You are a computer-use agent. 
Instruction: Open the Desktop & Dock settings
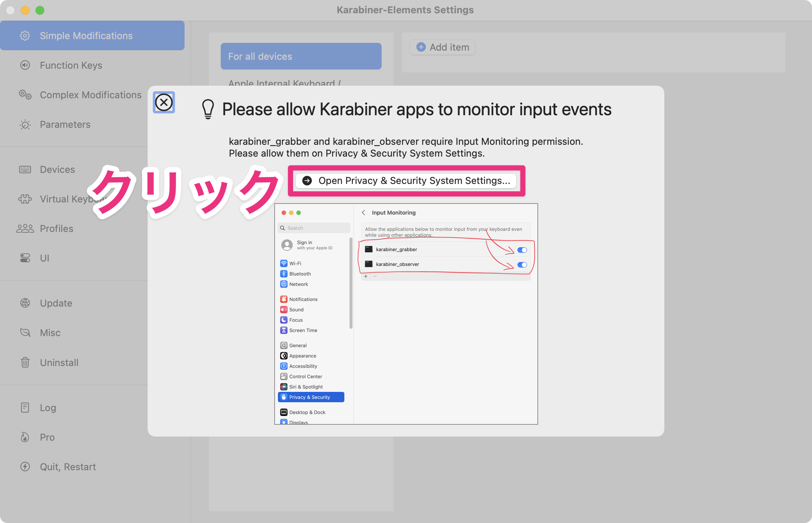[x=307, y=412]
